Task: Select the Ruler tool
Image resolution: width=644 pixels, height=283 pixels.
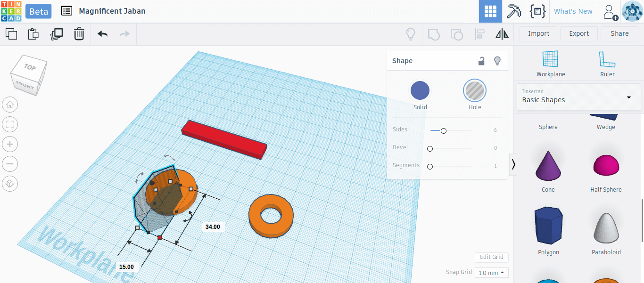Action: click(x=607, y=64)
